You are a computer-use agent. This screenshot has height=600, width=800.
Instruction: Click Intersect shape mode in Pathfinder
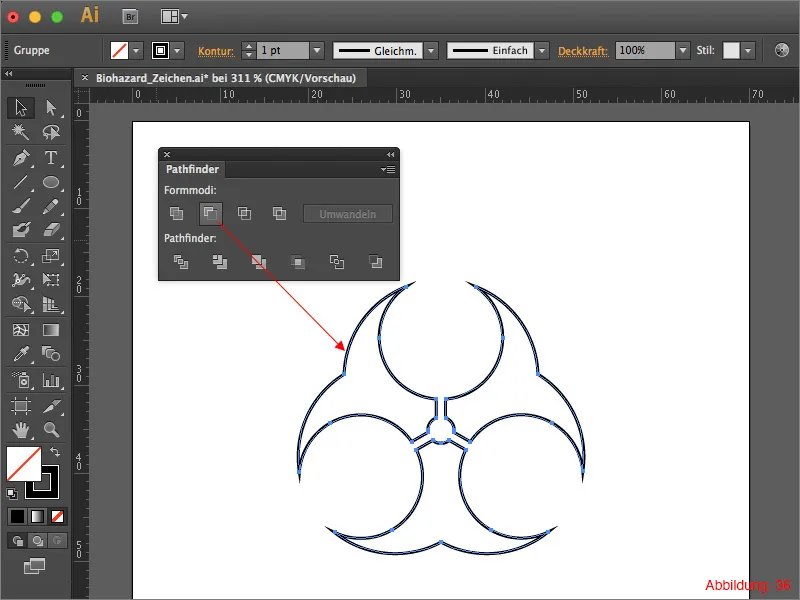244,213
